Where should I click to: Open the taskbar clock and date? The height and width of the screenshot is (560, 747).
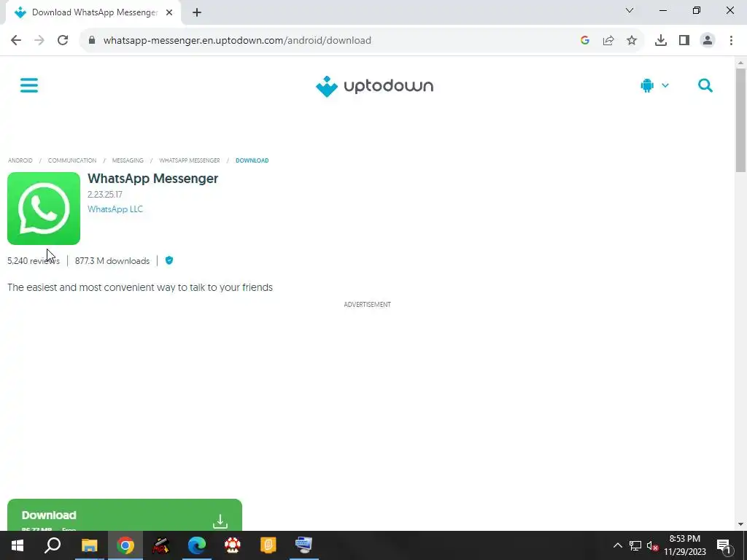pos(685,545)
